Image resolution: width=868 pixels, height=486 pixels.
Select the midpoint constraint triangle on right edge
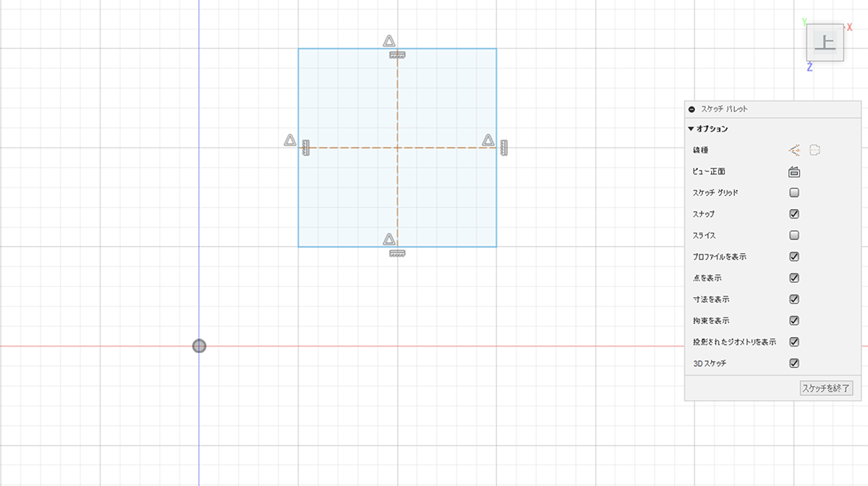[488, 140]
